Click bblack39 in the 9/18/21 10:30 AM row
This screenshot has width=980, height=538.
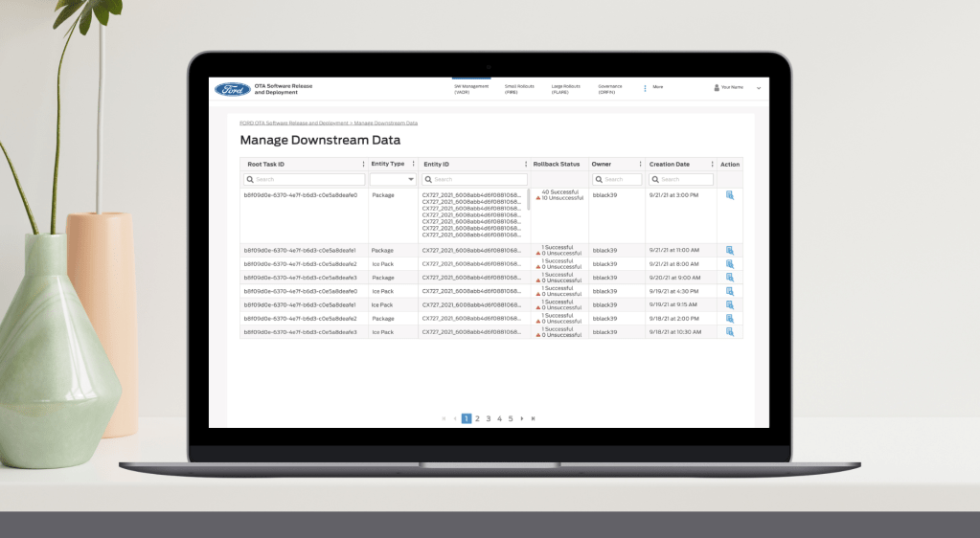click(604, 332)
